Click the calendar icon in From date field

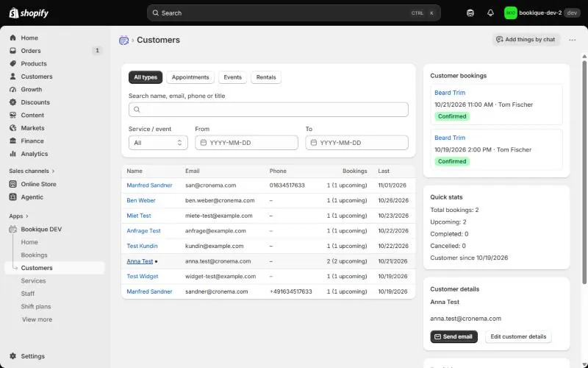[x=204, y=143]
